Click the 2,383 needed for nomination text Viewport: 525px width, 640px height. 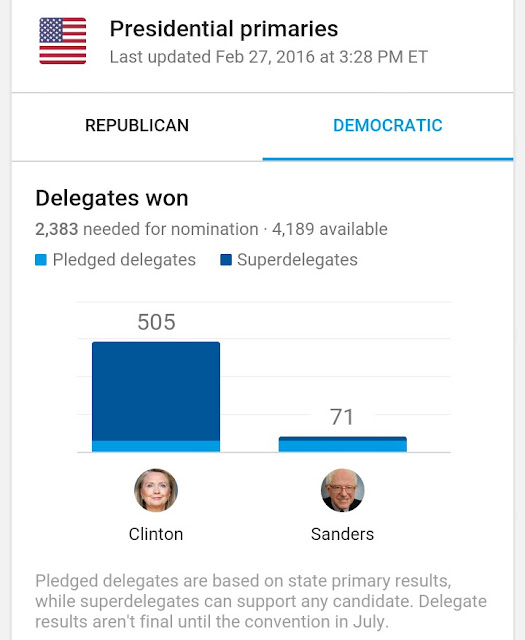(147, 229)
